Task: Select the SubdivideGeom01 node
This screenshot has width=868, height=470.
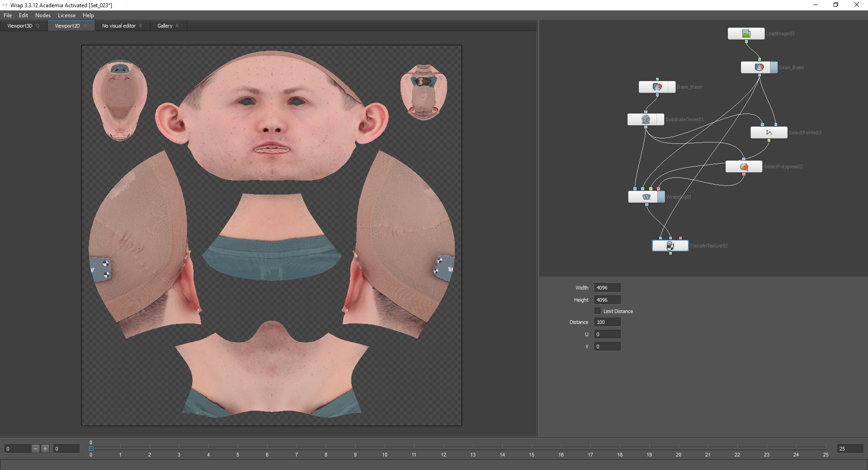Action: [646, 119]
